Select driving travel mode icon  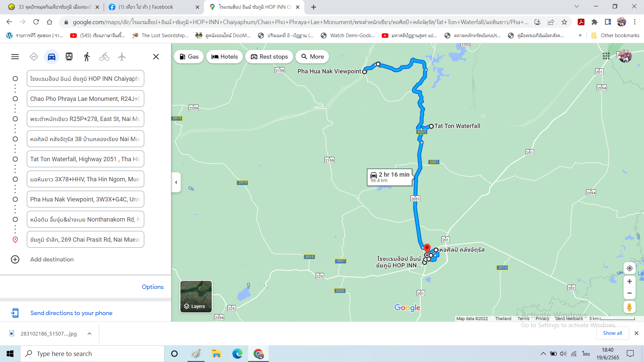[x=51, y=57]
